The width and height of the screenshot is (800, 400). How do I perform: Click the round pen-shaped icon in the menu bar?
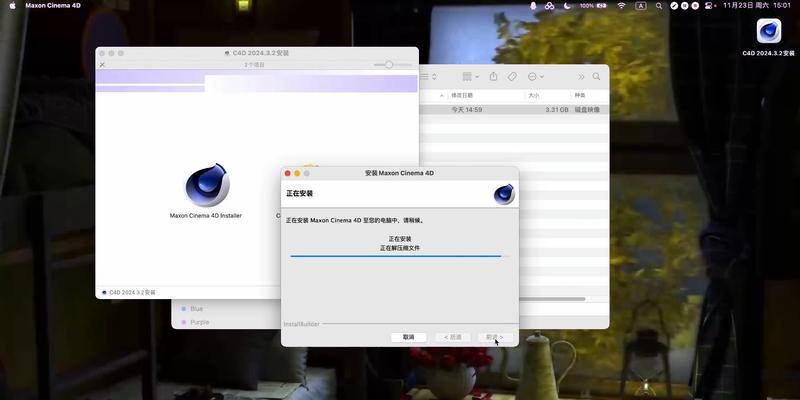pos(674,6)
